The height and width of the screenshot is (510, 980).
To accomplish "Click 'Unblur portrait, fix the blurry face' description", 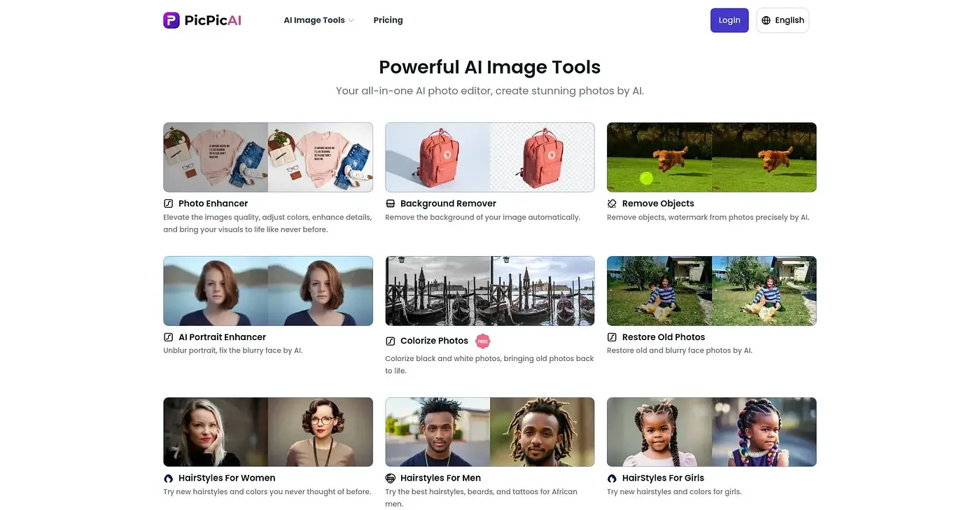I will pos(233,351).
